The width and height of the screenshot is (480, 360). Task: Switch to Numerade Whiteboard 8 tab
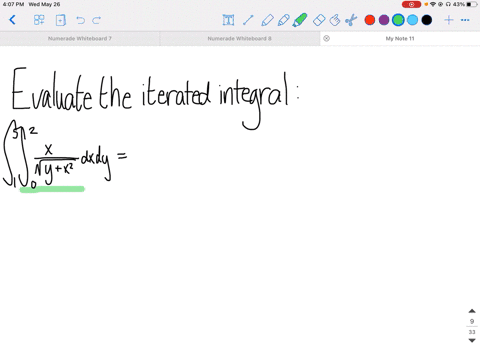tap(240, 39)
